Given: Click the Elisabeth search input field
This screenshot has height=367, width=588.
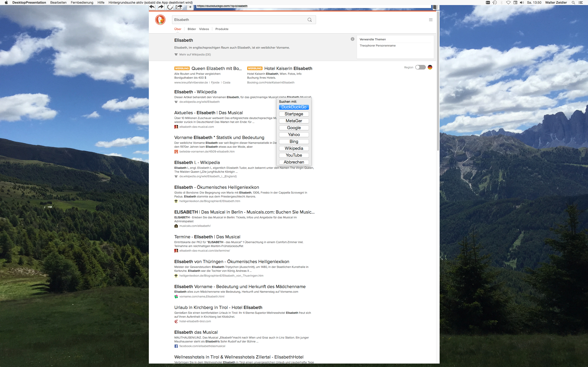Looking at the screenshot, I should pos(238,20).
